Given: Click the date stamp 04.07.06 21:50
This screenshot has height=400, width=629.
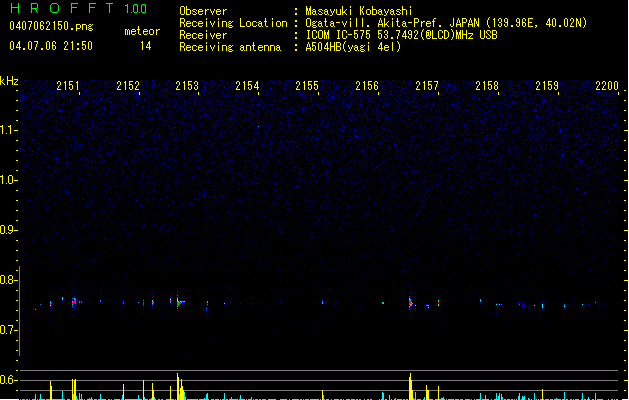Looking at the screenshot, I should click(51, 46).
